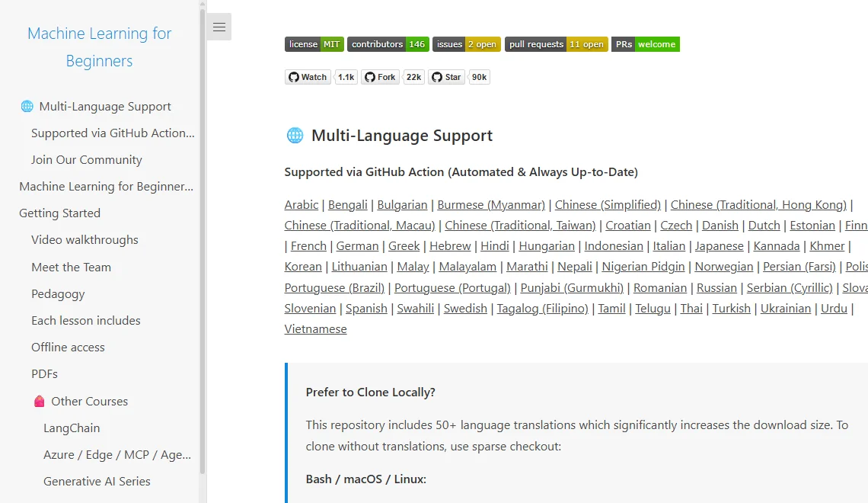Open Punjabi (Gurmukhi) translation link
This screenshot has height=503, width=868.
tap(572, 287)
